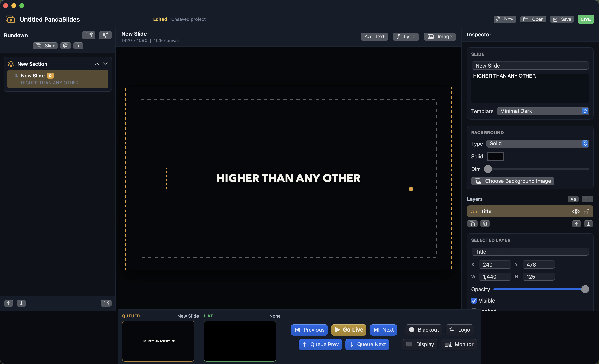Click the Y position field showing 478
The image size is (599, 364).
(x=538, y=265)
